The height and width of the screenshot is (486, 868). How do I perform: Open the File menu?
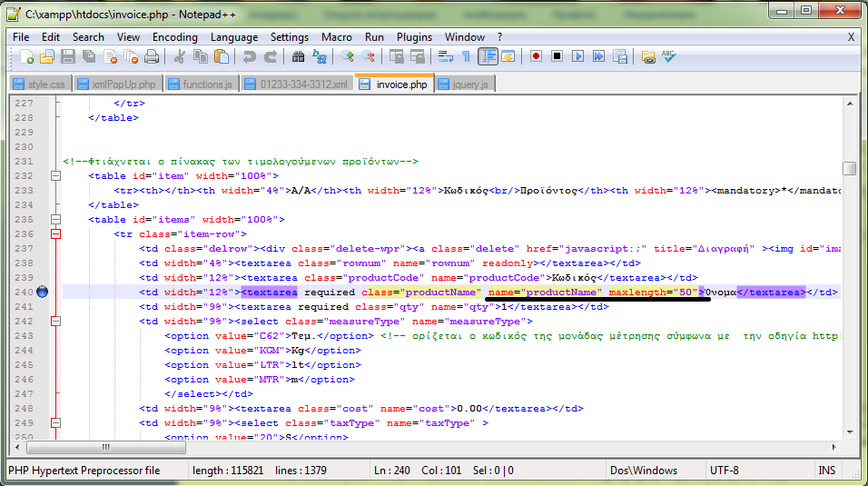[x=21, y=37]
